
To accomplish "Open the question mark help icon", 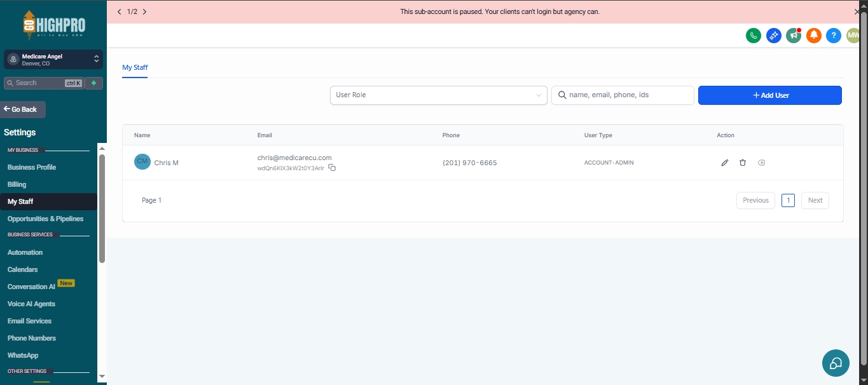I will click(833, 36).
